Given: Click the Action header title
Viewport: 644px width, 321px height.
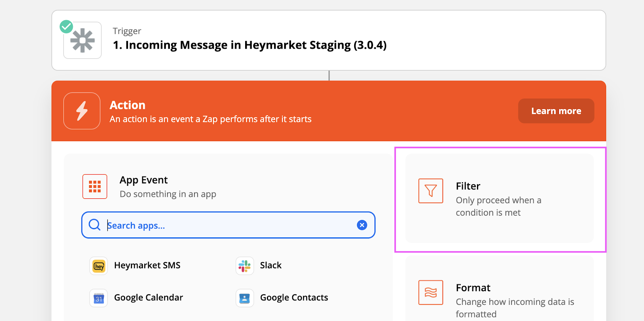Looking at the screenshot, I should click(128, 105).
